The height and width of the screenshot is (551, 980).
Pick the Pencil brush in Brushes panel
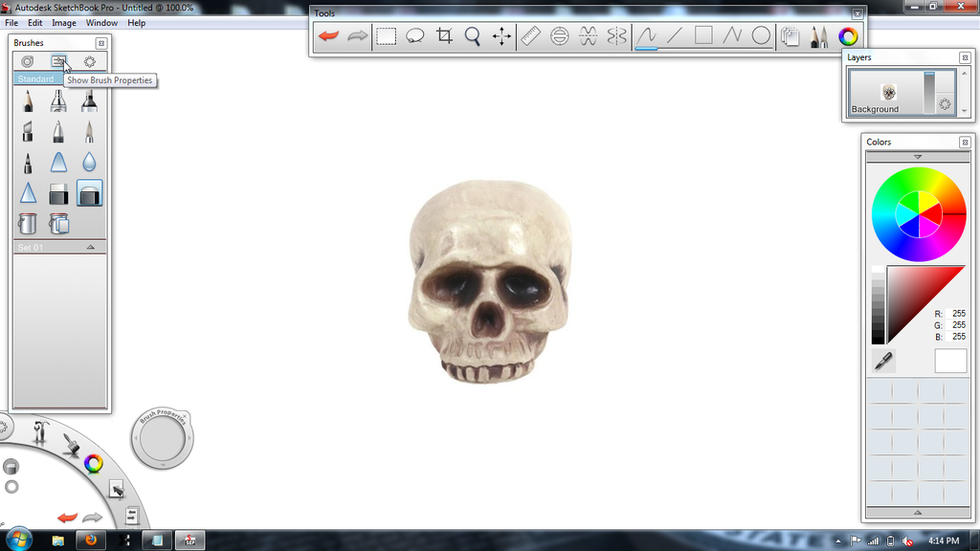(x=28, y=100)
